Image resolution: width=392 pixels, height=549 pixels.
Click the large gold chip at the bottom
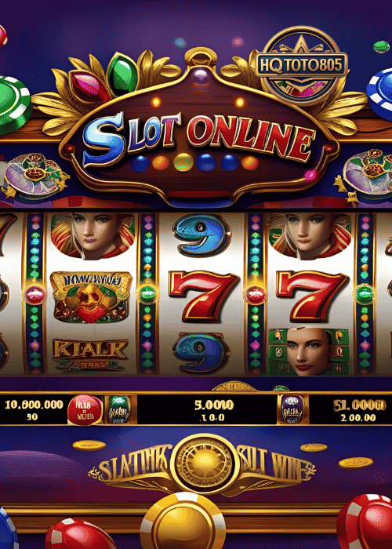(x=183, y=522)
